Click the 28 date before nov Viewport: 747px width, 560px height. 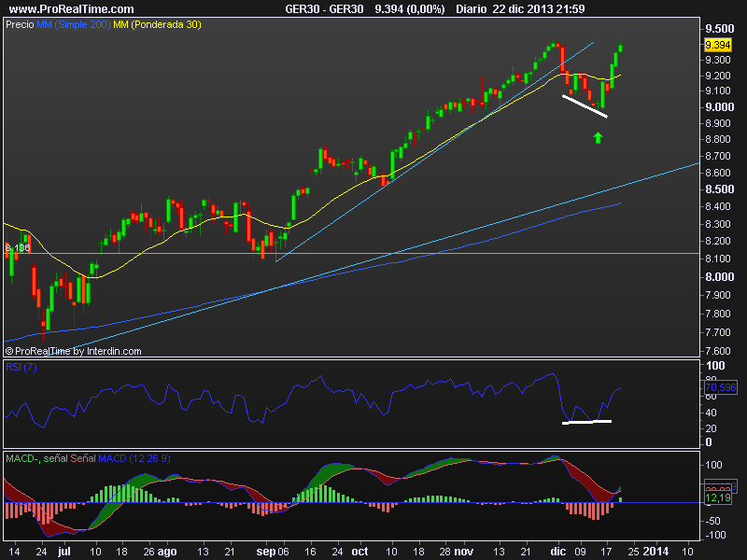[445, 552]
